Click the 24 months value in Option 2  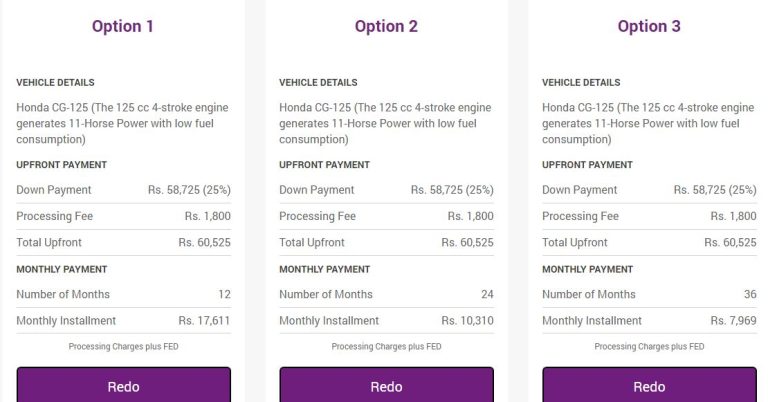point(487,295)
